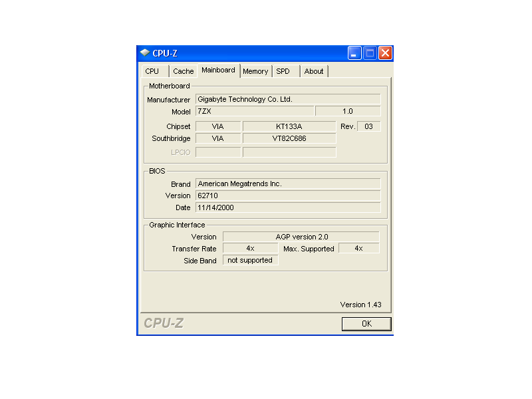Click BIOS Brand American Megatrends Inc.
532x399 pixels.
point(288,184)
